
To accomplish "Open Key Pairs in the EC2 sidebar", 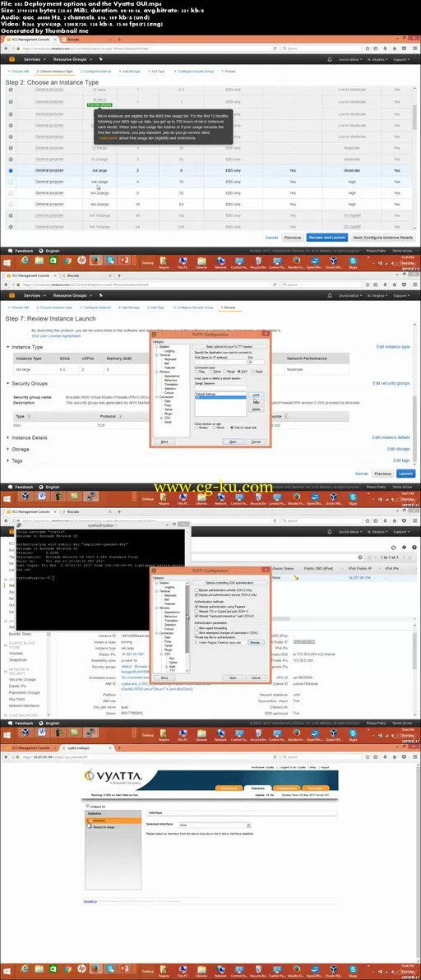I will 16,699.
